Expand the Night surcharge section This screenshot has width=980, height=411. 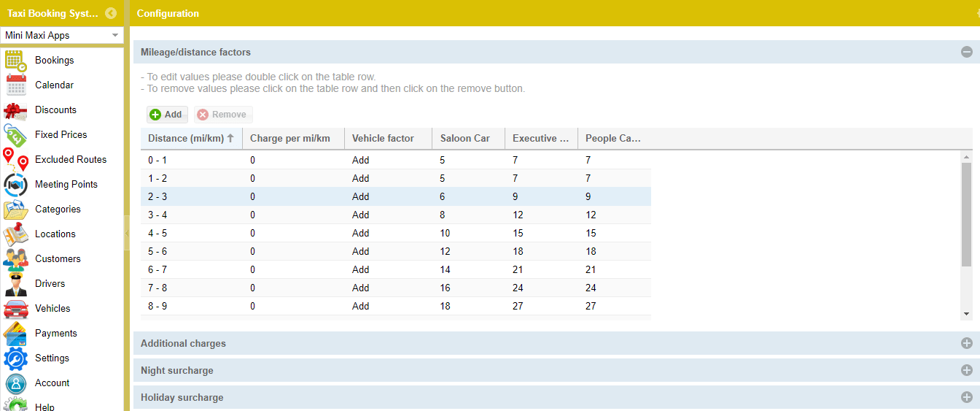967,370
